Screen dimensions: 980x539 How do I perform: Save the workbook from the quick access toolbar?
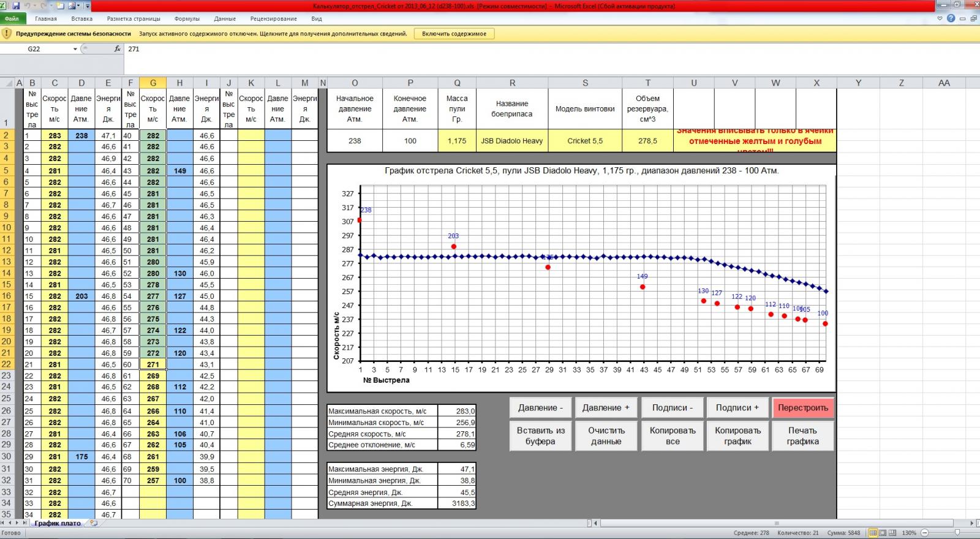(16, 6)
